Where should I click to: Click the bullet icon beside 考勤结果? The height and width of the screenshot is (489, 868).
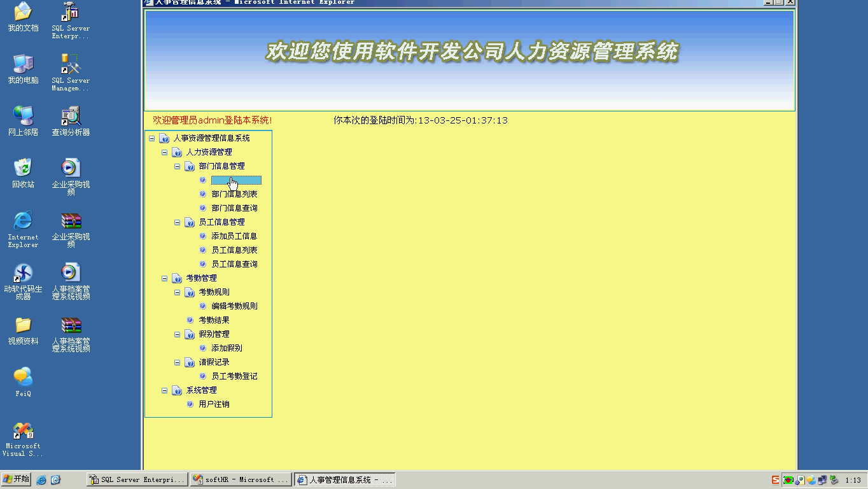coord(190,320)
